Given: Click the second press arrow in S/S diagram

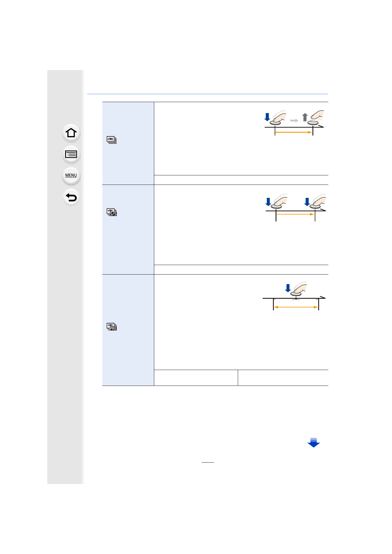Looking at the screenshot, I should coord(307,202).
